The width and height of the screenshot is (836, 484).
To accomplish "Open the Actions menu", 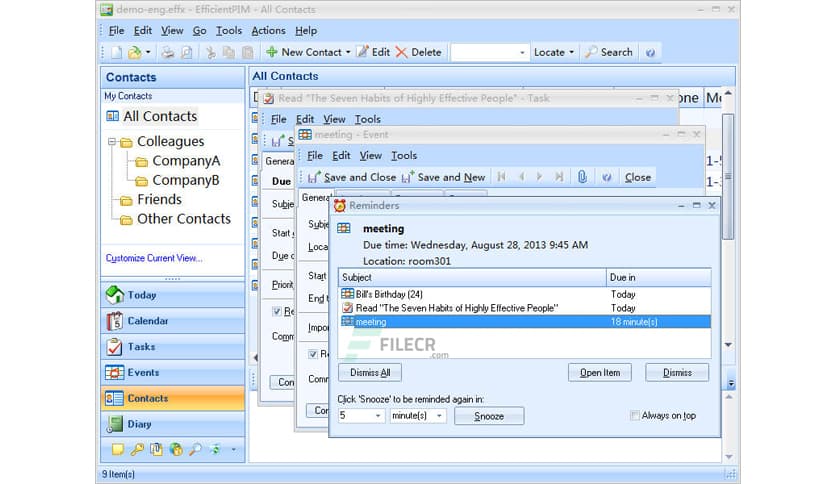I will pos(268,31).
